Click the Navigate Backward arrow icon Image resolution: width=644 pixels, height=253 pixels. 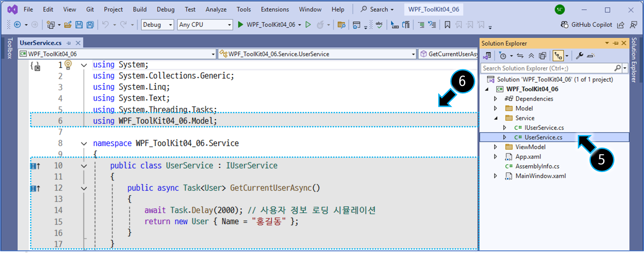[x=18, y=25]
